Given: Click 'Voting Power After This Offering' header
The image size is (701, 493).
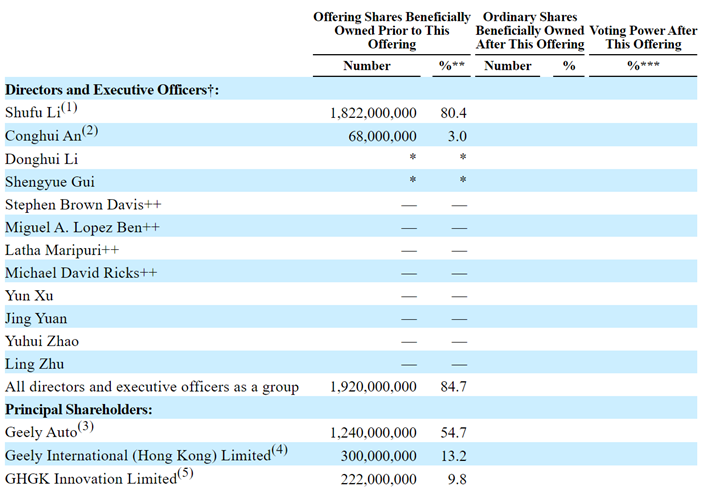Looking at the screenshot, I should coord(643,37).
